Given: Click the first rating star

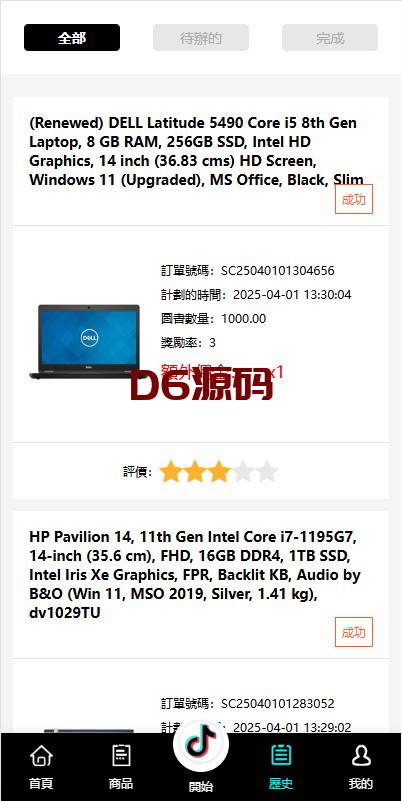Looking at the screenshot, I should (x=171, y=472).
